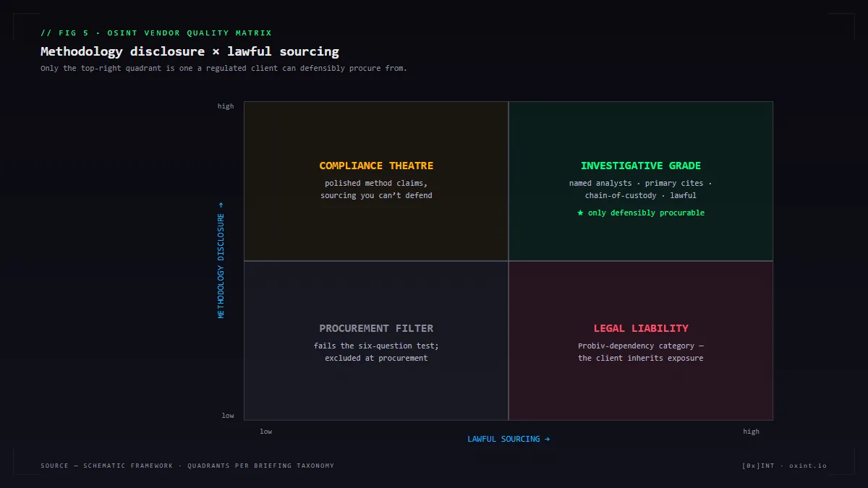Click 'excluded at procurement' line
The height and width of the screenshot is (488, 868).
376,359
